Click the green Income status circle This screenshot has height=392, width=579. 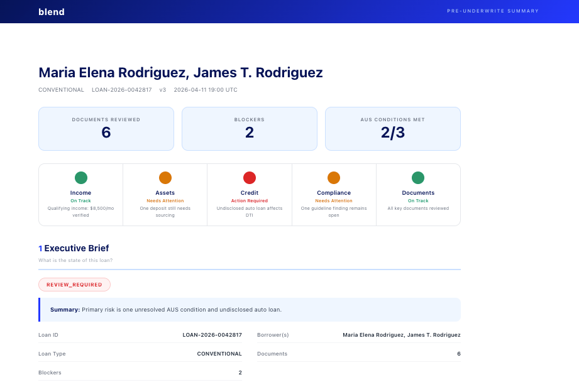(81, 178)
